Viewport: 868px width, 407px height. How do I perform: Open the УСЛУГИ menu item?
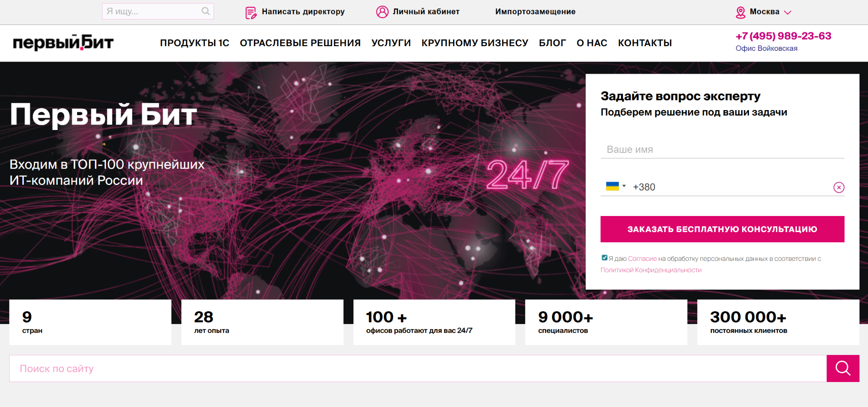[x=391, y=43]
